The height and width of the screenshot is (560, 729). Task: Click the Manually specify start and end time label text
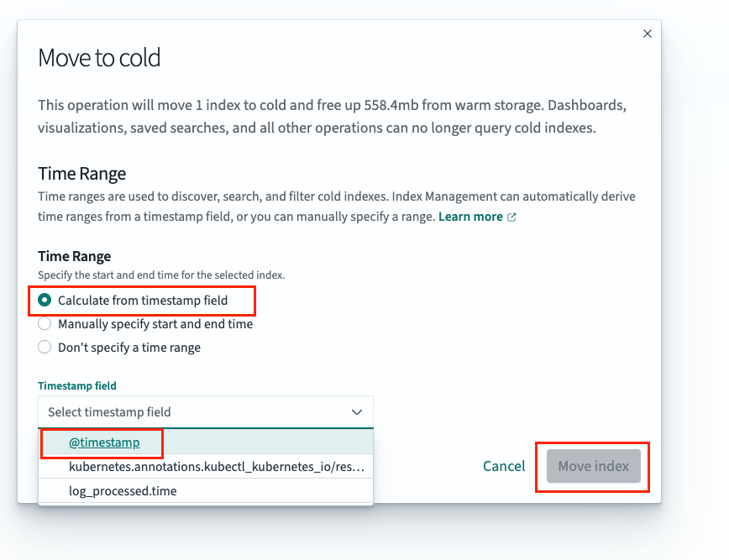click(x=155, y=324)
